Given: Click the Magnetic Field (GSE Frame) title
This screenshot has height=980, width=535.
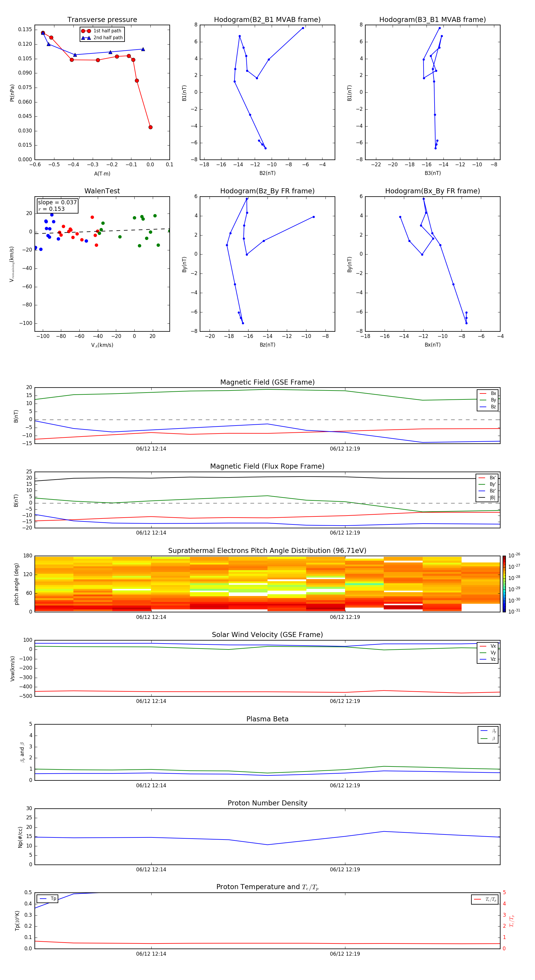Looking at the screenshot, I should (267, 382).
